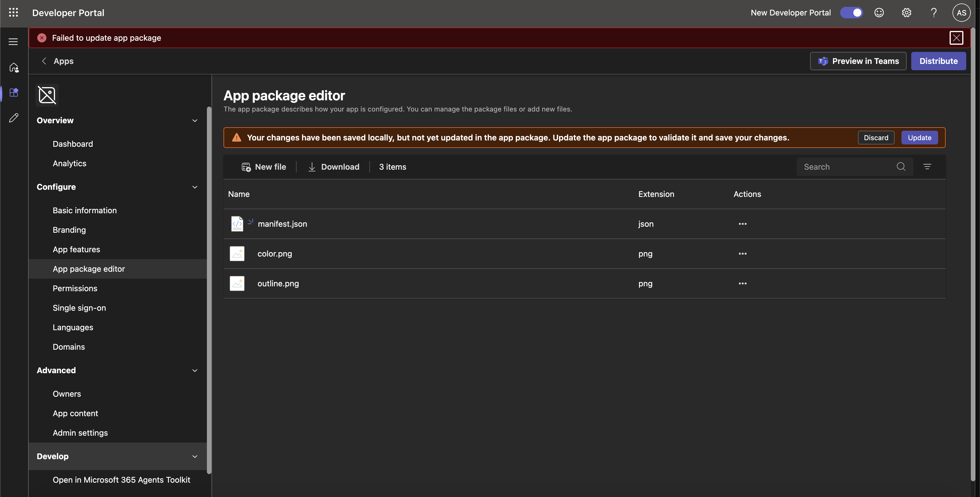The width and height of the screenshot is (980, 497).
Task: Dismiss the failed update error banner
Action: point(956,38)
